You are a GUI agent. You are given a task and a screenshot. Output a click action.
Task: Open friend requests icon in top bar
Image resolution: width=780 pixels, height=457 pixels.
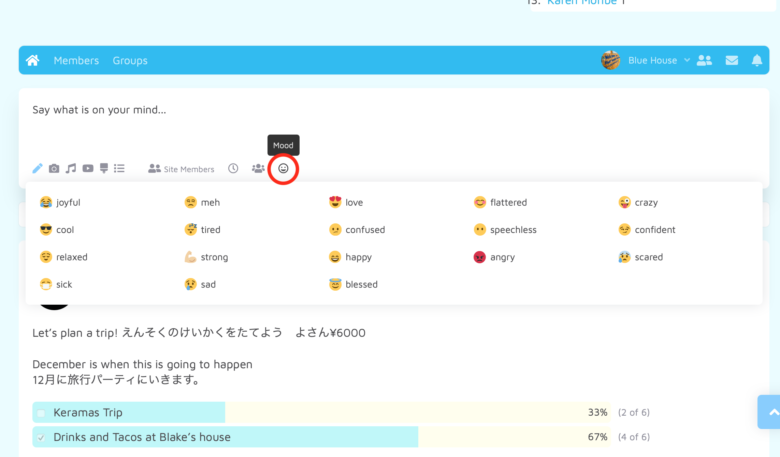(x=704, y=61)
